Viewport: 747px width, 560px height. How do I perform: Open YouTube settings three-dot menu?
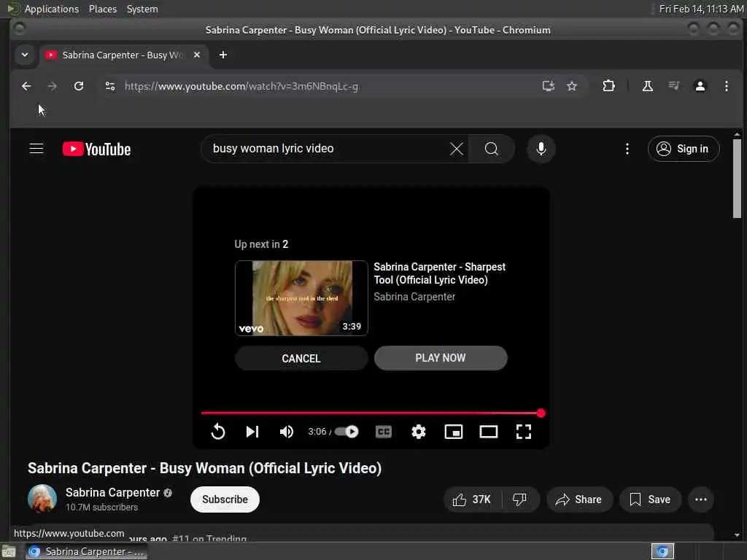[627, 149]
